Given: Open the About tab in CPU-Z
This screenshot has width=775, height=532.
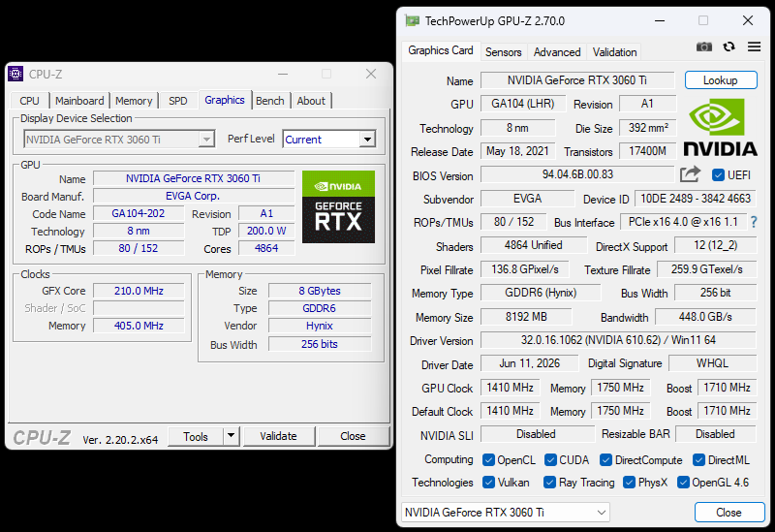Looking at the screenshot, I should click(311, 101).
